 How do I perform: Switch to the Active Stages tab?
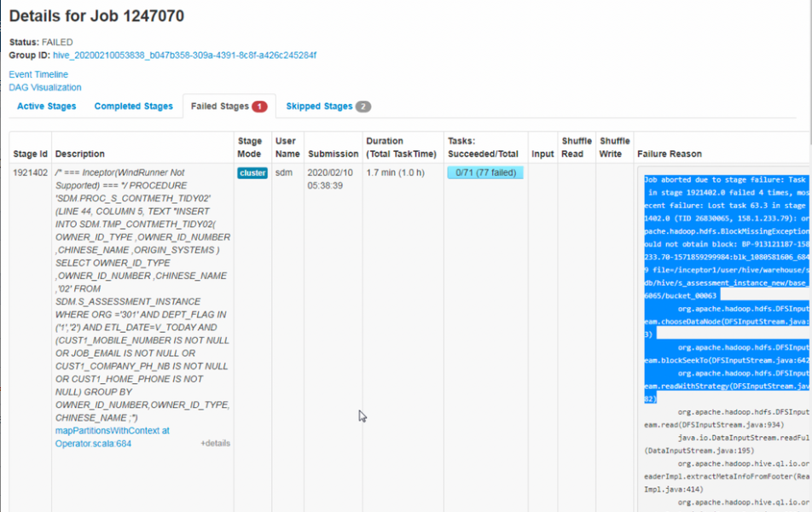coord(46,107)
